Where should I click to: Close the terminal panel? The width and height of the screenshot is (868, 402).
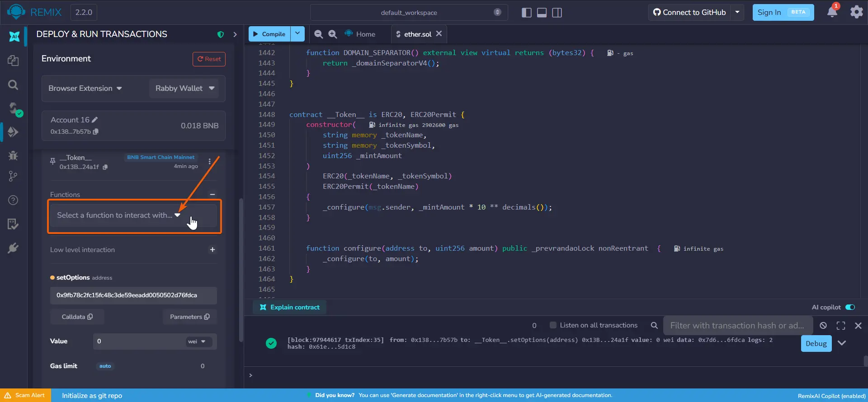click(858, 325)
